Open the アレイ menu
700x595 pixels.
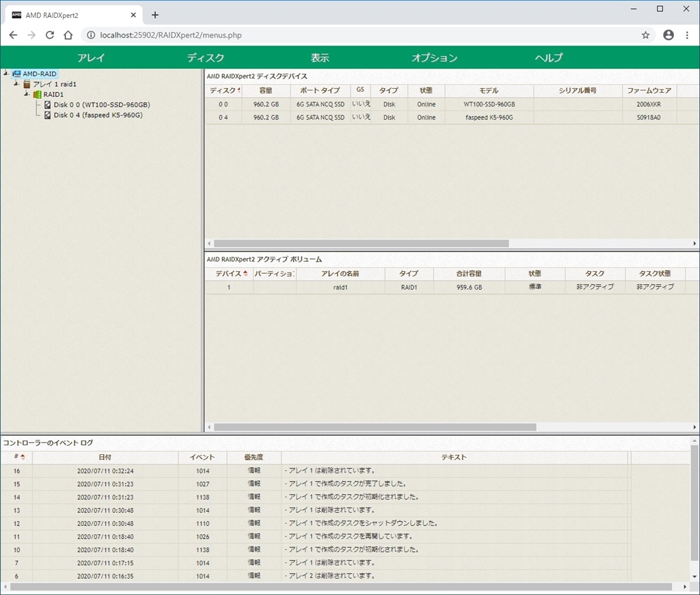point(91,58)
